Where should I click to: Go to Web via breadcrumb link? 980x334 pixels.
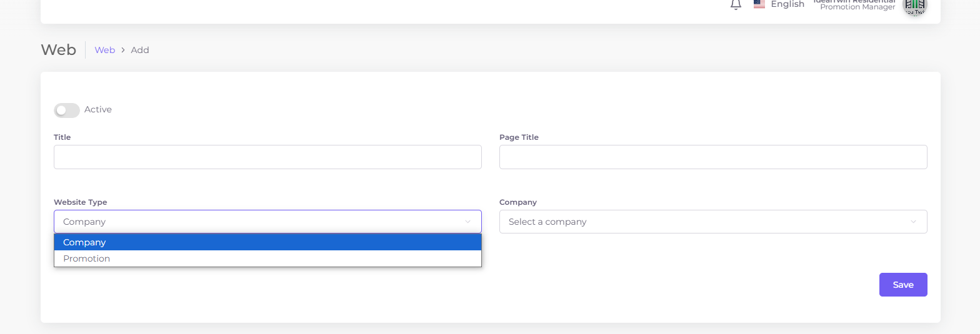click(104, 50)
